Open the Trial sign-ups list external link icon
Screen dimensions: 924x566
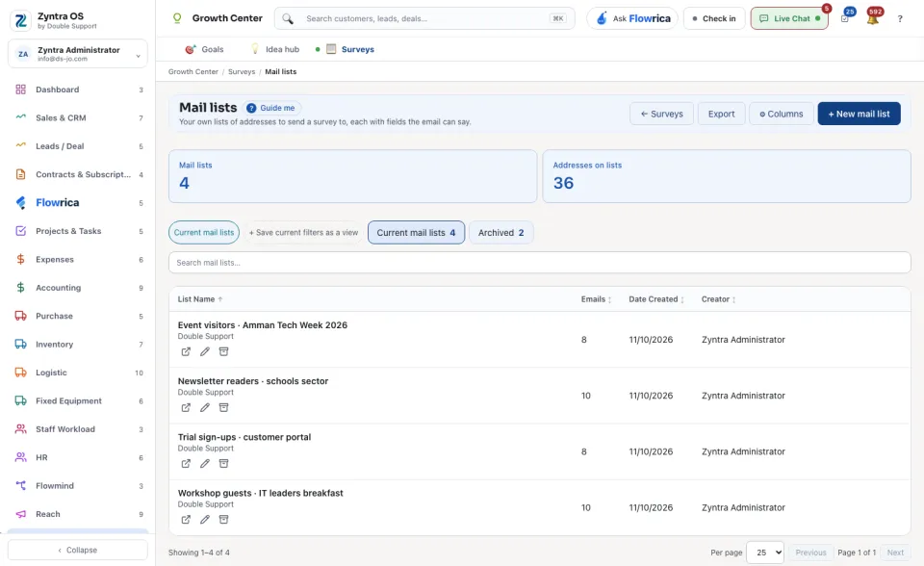[186, 463]
